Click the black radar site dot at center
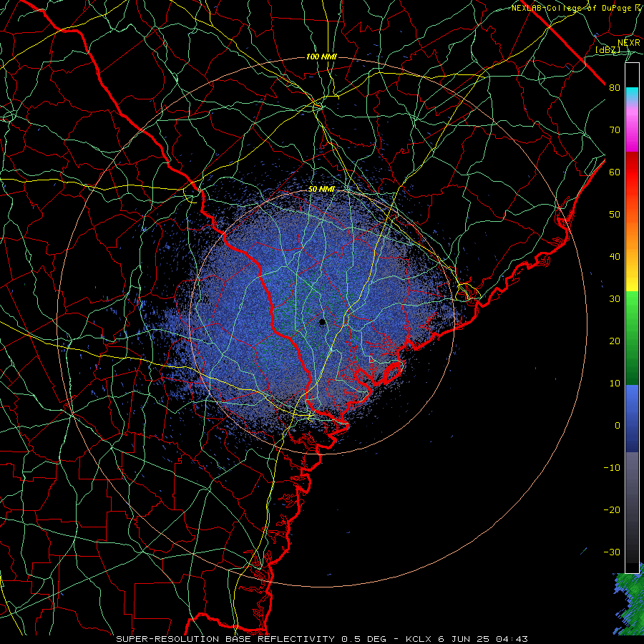The width and height of the screenshot is (644, 644). [x=323, y=322]
